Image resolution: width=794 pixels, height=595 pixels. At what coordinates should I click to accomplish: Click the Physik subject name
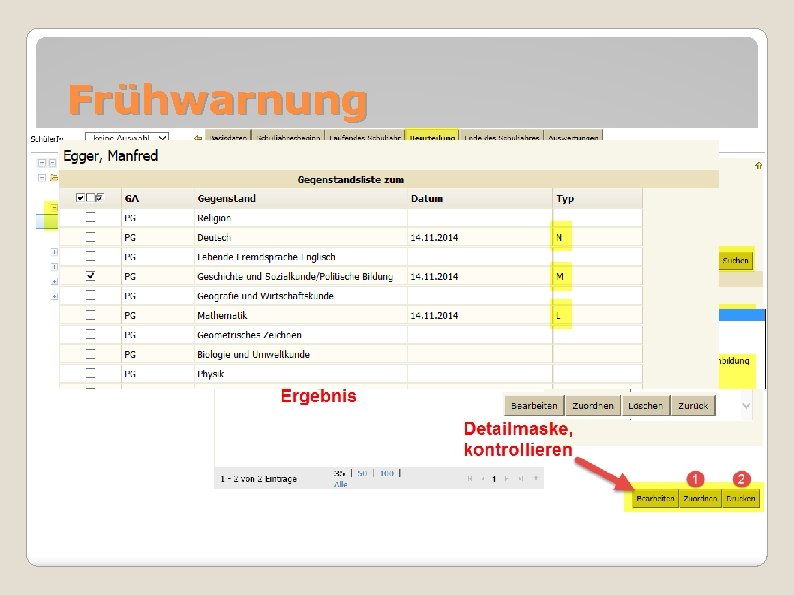pos(211,374)
